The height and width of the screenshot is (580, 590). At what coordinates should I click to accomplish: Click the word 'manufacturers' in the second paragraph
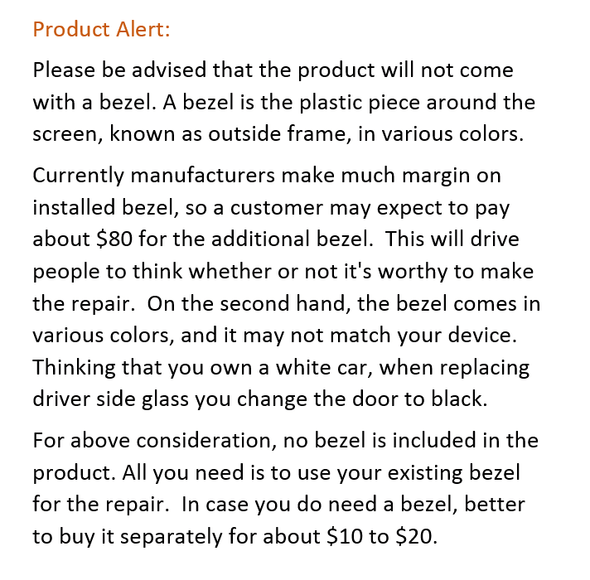[x=203, y=175]
